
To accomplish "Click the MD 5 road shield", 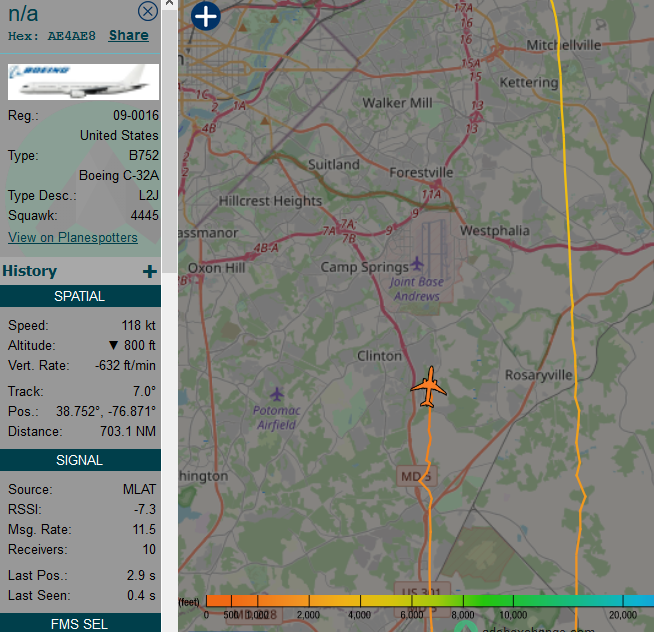I will tap(416, 476).
